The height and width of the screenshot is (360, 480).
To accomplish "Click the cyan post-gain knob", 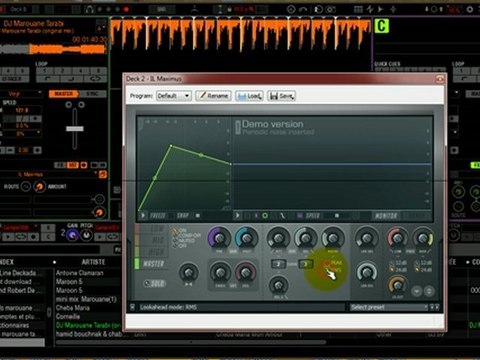I will pyautogui.click(x=246, y=238).
